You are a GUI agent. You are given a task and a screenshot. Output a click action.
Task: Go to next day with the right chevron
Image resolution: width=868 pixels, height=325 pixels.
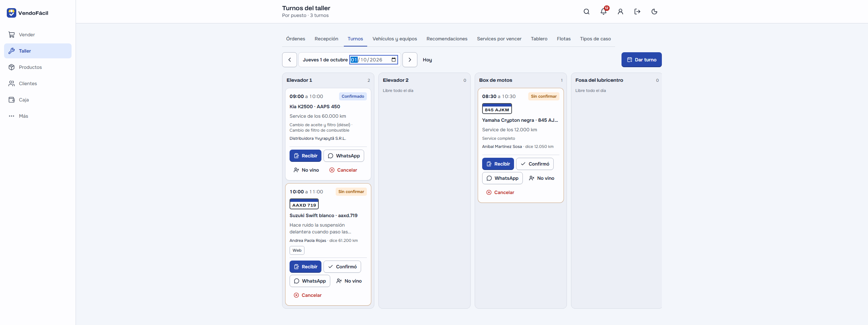tap(410, 60)
